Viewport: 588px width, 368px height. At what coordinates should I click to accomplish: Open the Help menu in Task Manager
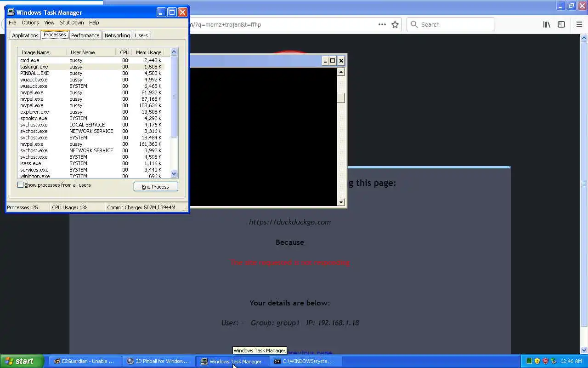coord(94,23)
